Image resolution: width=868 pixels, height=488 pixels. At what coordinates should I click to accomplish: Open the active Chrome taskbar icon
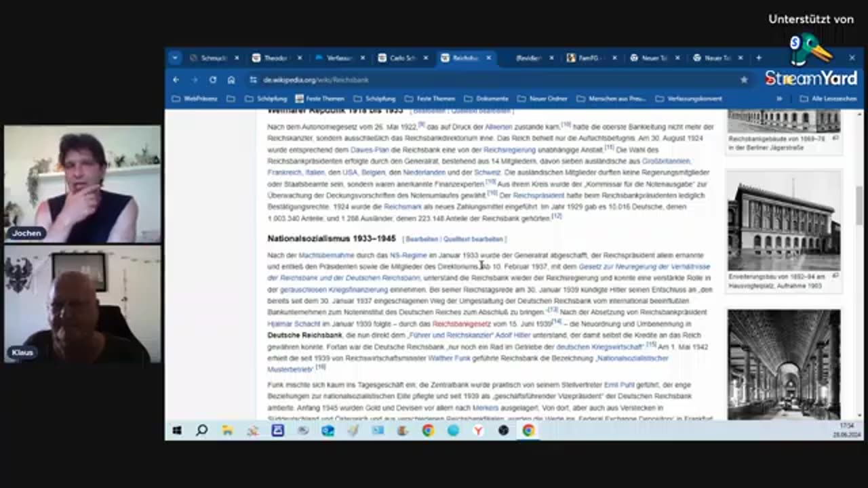click(528, 430)
